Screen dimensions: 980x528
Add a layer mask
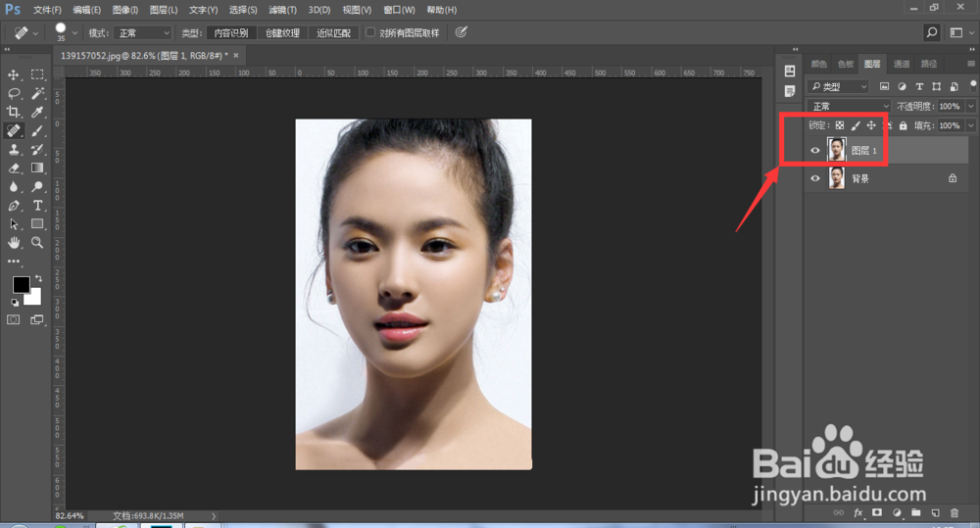877,513
